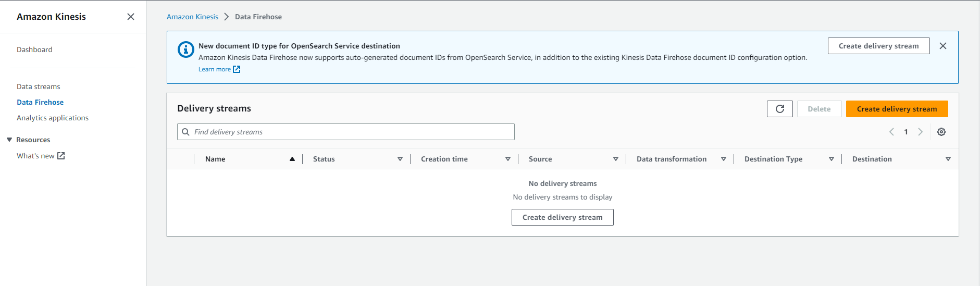
Task: Click the Amazon Kinesis breadcrumb link
Action: click(192, 17)
